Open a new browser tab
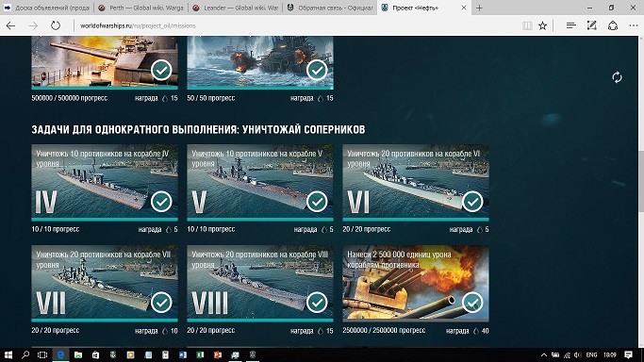Image resolution: width=644 pixels, height=362 pixels. (x=479, y=8)
